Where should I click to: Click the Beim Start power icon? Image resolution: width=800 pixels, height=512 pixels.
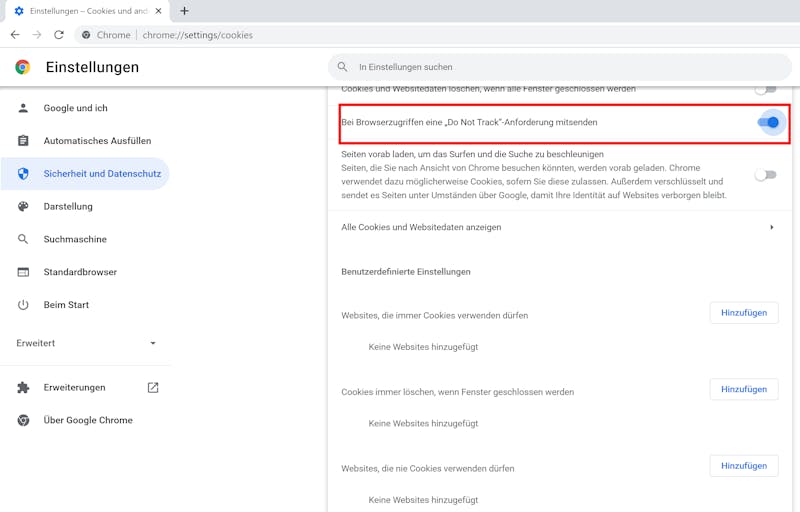(23, 305)
